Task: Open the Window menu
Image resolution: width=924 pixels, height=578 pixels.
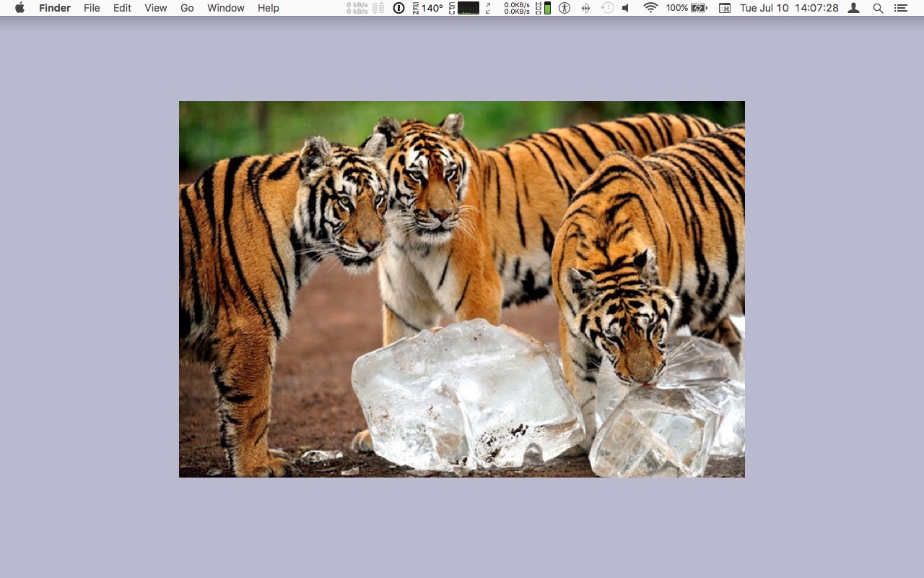Action: (x=225, y=8)
